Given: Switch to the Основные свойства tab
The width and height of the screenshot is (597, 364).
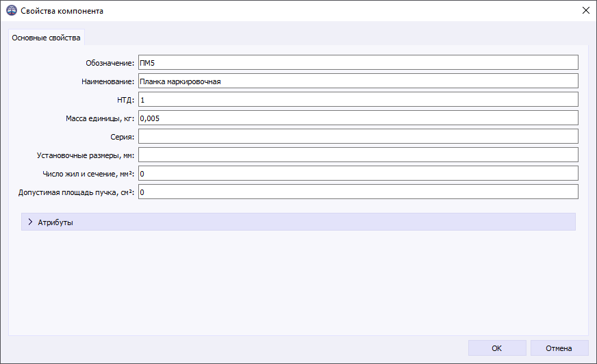Looking at the screenshot, I should [x=46, y=38].
